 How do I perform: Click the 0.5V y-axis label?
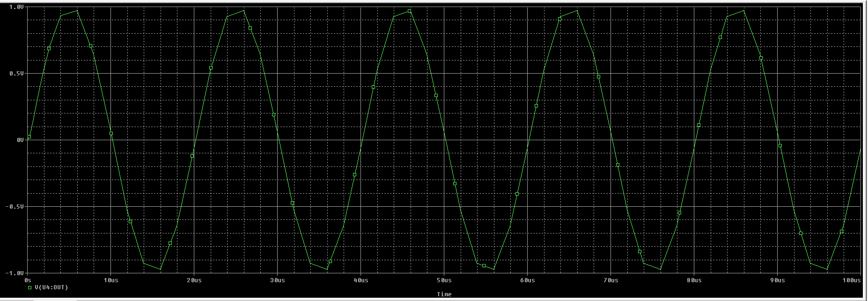tap(16, 74)
